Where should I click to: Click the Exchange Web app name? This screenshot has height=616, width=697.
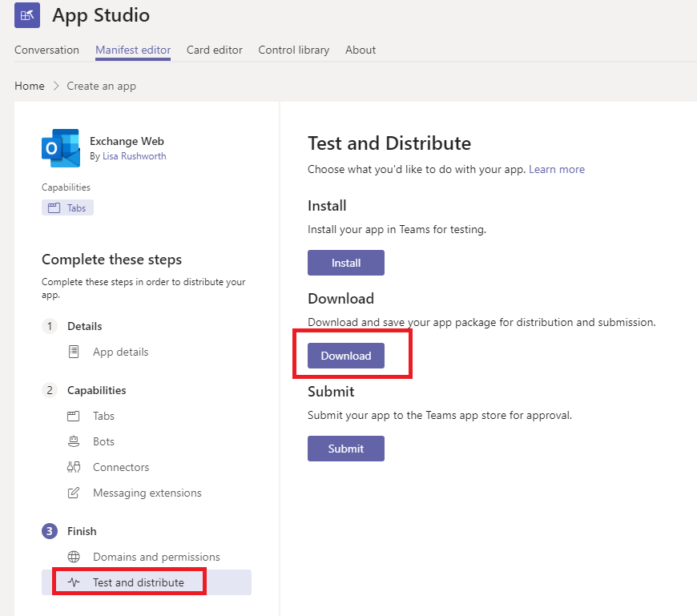point(127,141)
